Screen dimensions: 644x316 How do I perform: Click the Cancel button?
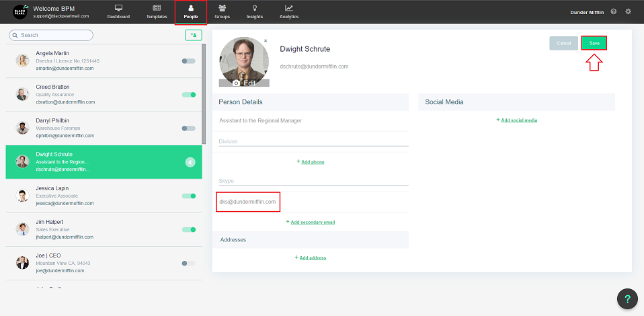563,43
